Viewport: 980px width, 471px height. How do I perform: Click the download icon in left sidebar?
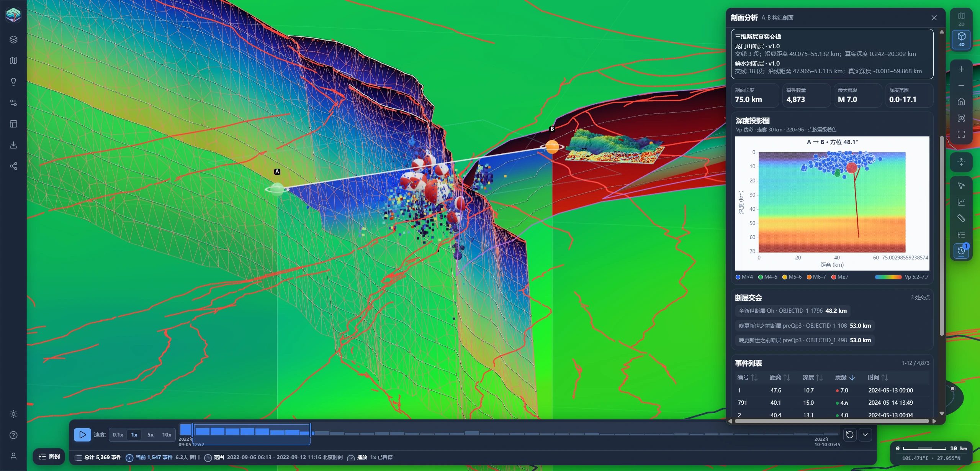[13, 145]
